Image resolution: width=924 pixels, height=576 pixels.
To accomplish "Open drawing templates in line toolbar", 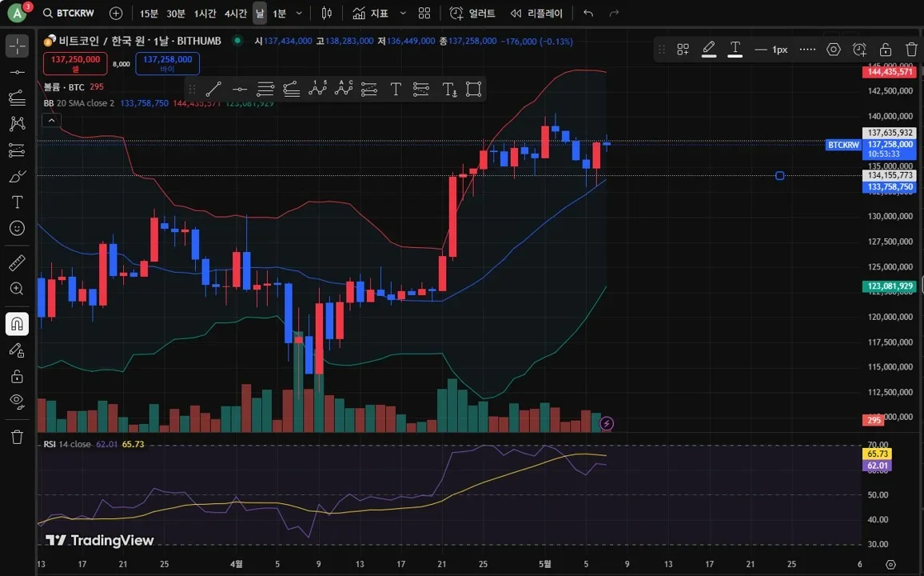I will tap(683, 50).
